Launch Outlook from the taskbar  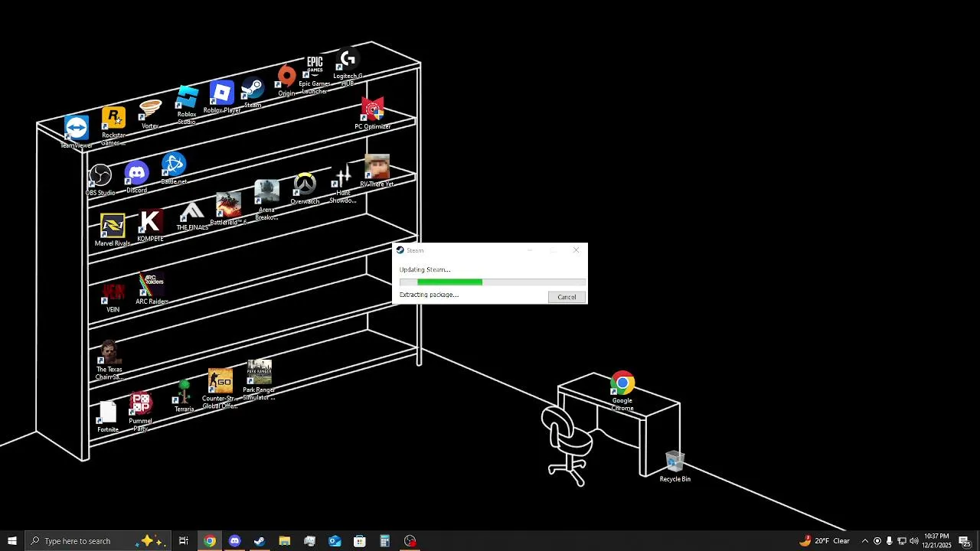point(335,541)
